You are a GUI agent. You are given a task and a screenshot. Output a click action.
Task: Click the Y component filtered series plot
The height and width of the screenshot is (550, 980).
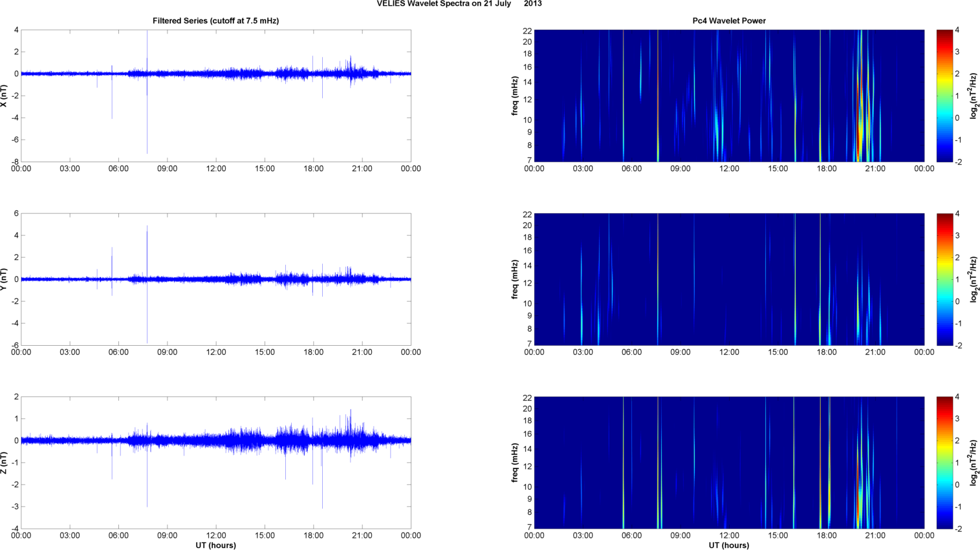pyautogui.click(x=216, y=279)
